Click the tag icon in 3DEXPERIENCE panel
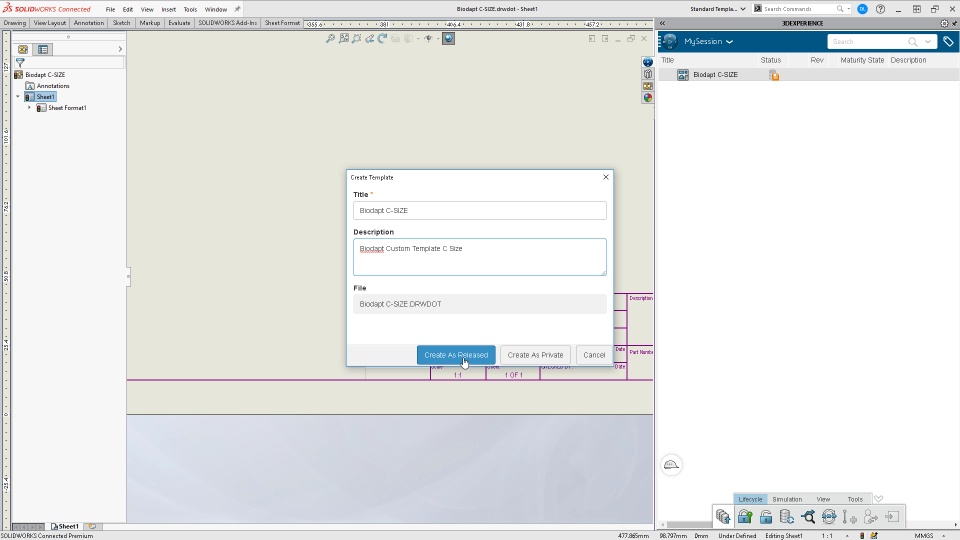This screenshot has height=540, width=960. [x=948, y=42]
